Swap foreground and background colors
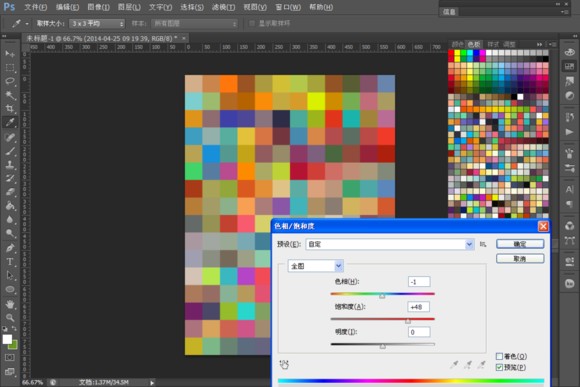Screen dimensions: 580x387 (x=14, y=329)
